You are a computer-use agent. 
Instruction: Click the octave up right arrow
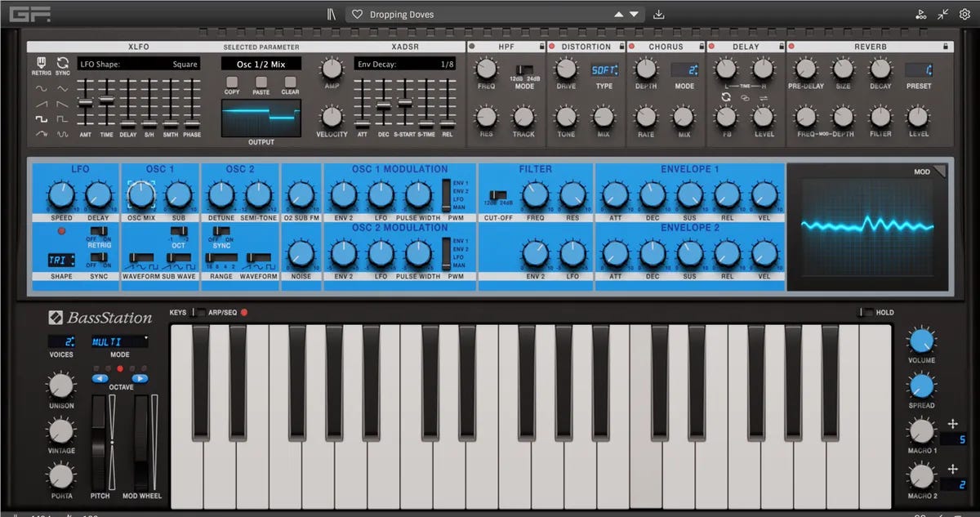coord(140,379)
